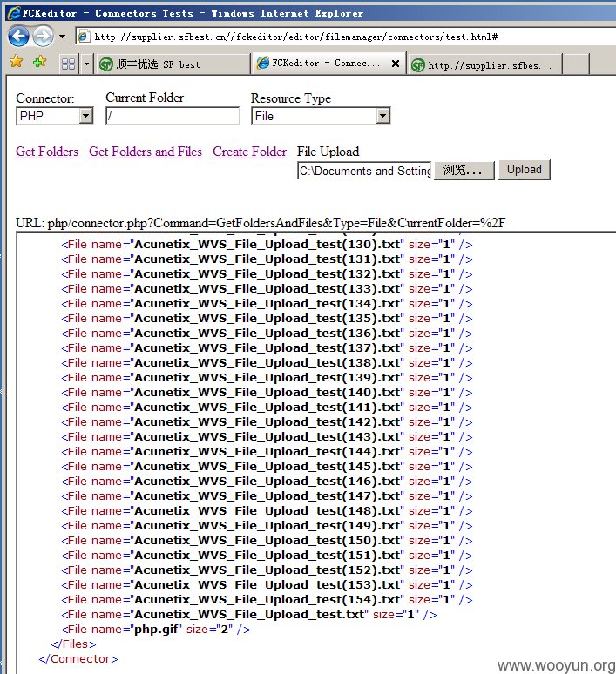Open the recent pages dropdown arrow

[x=63, y=37]
